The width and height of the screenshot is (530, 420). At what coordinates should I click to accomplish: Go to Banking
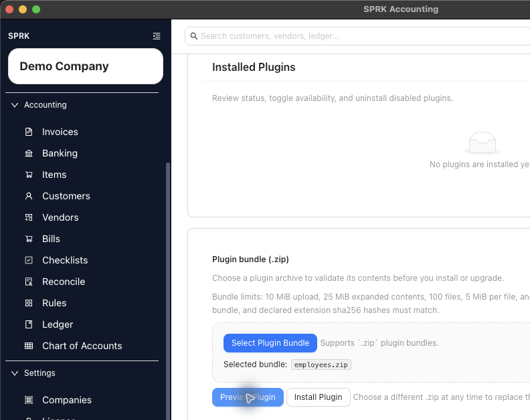coord(60,153)
